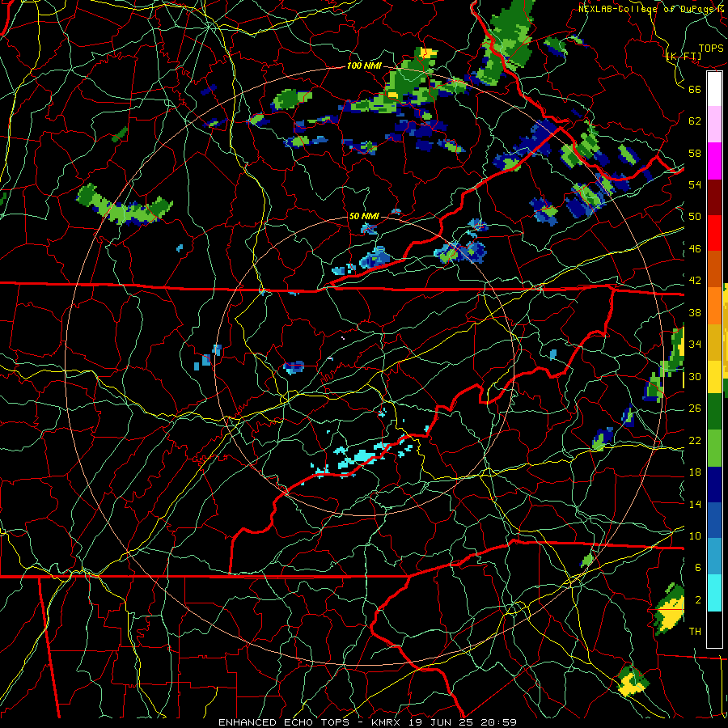Click the navy blue legend swatch
The image size is (728, 728).
pos(714,485)
